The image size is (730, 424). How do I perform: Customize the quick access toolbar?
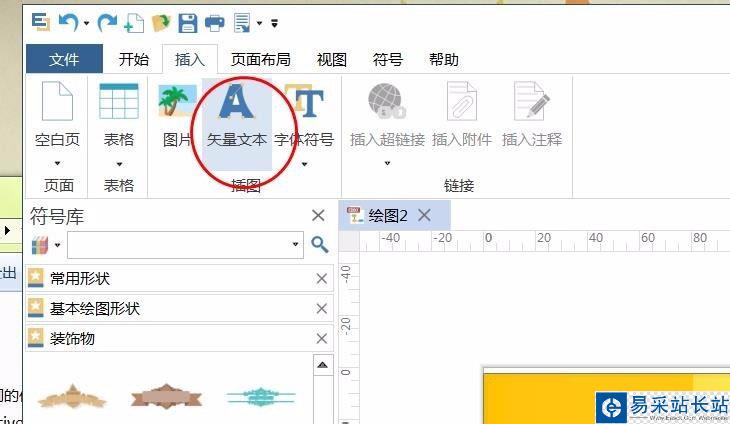tap(275, 23)
